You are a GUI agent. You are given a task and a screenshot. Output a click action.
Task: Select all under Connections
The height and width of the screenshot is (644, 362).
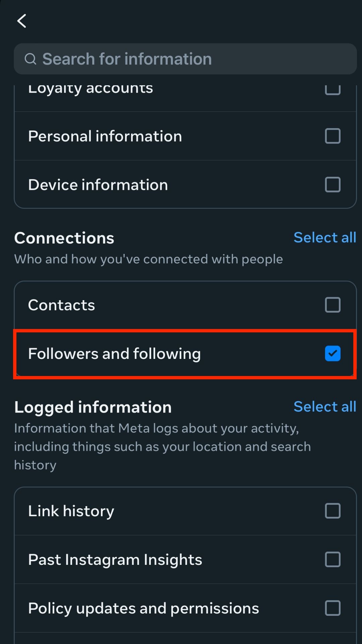(x=324, y=237)
